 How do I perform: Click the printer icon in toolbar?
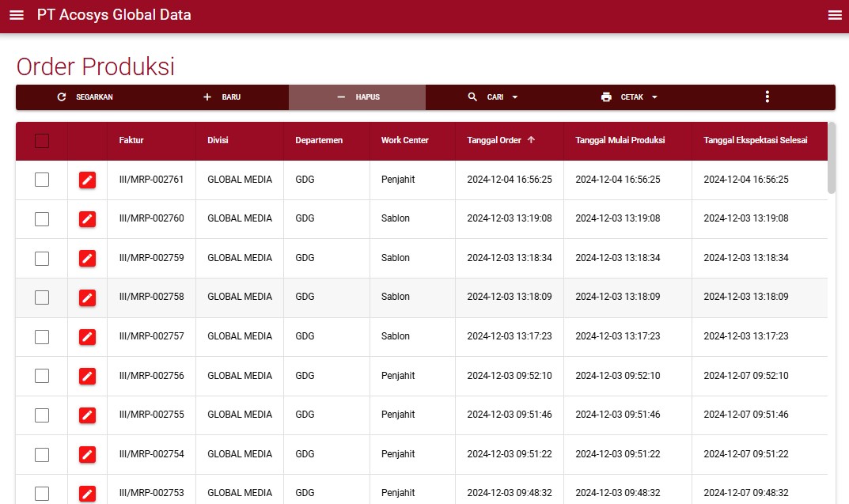(x=606, y=97)
